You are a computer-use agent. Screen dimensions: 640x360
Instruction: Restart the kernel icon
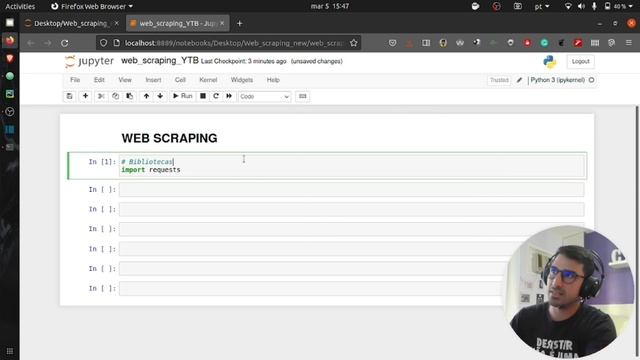216,96
